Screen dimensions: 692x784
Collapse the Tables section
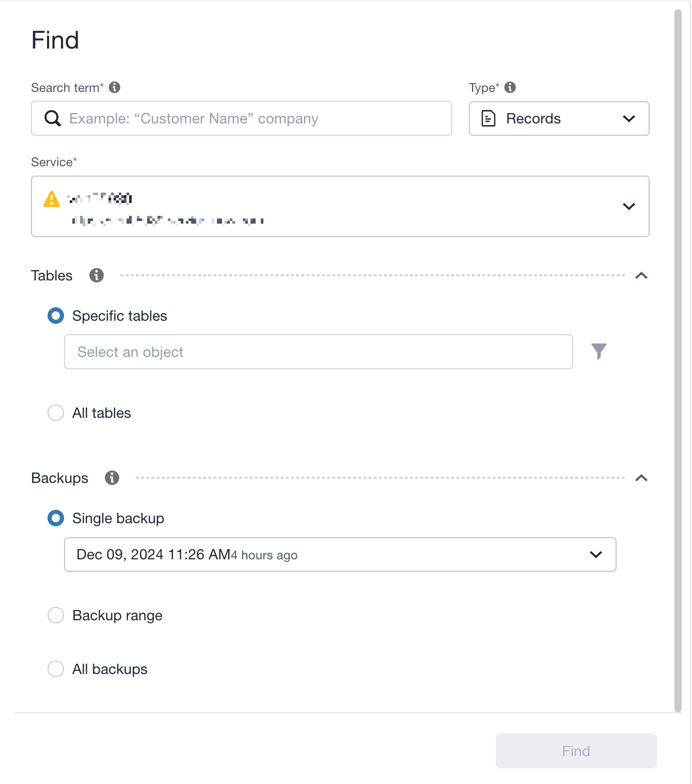coord(641,275)
